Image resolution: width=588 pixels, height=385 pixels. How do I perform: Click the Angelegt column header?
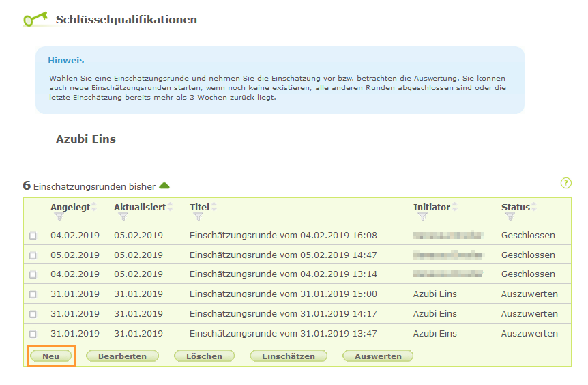(x=70, y=207)
